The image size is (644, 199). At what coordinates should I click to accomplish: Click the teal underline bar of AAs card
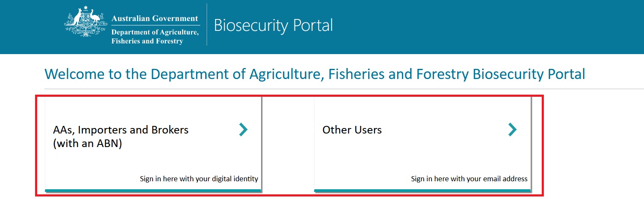[153, 191]
